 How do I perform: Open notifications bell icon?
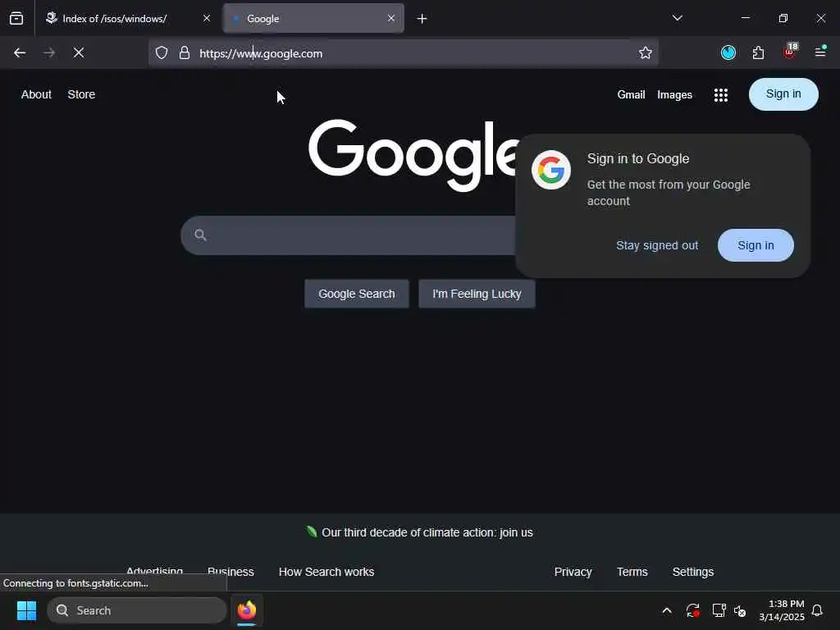[x=818, y=610]
